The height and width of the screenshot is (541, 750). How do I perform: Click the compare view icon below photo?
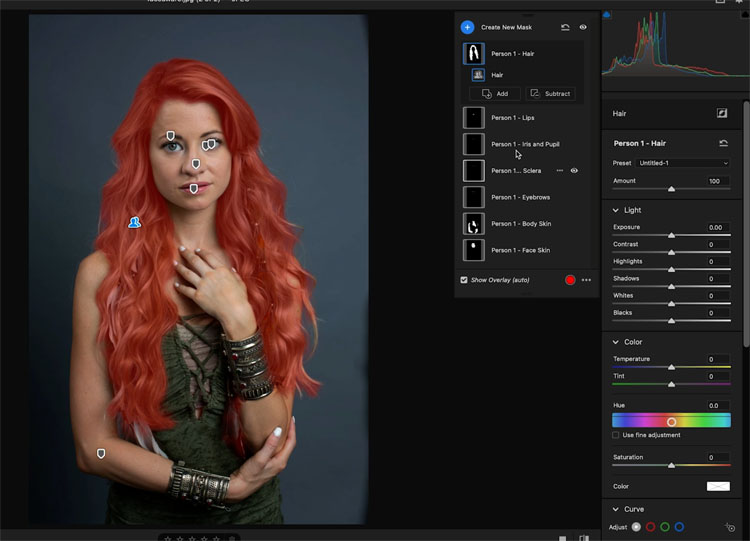pos(584,538)
